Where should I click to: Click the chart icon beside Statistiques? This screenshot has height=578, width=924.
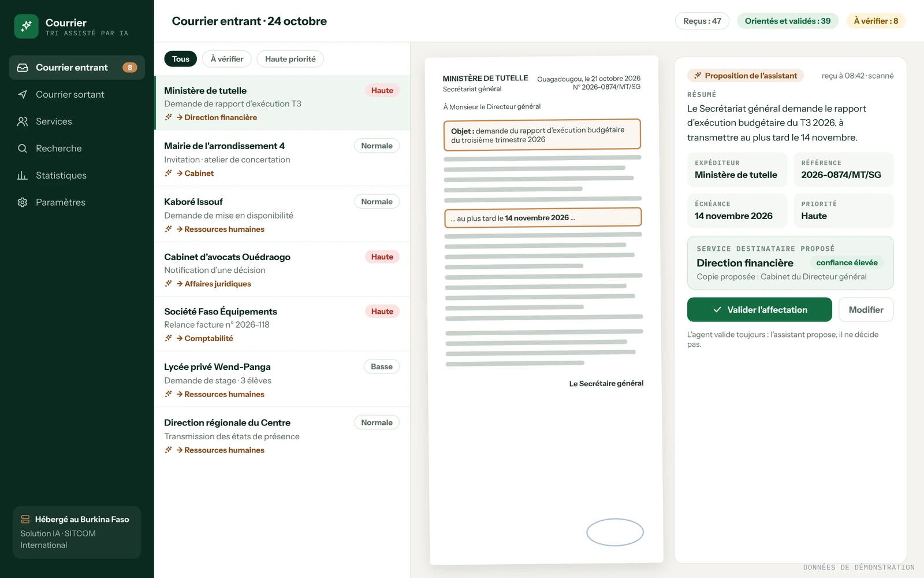click(23, 175)
